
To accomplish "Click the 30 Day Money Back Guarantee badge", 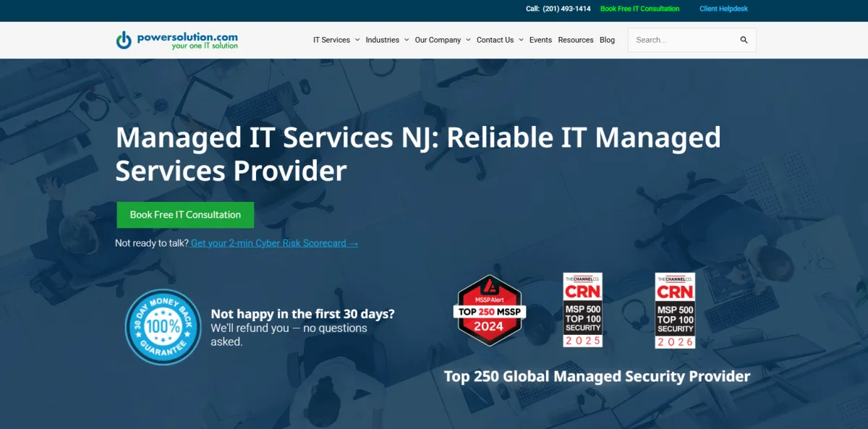I will pos(163,327).
